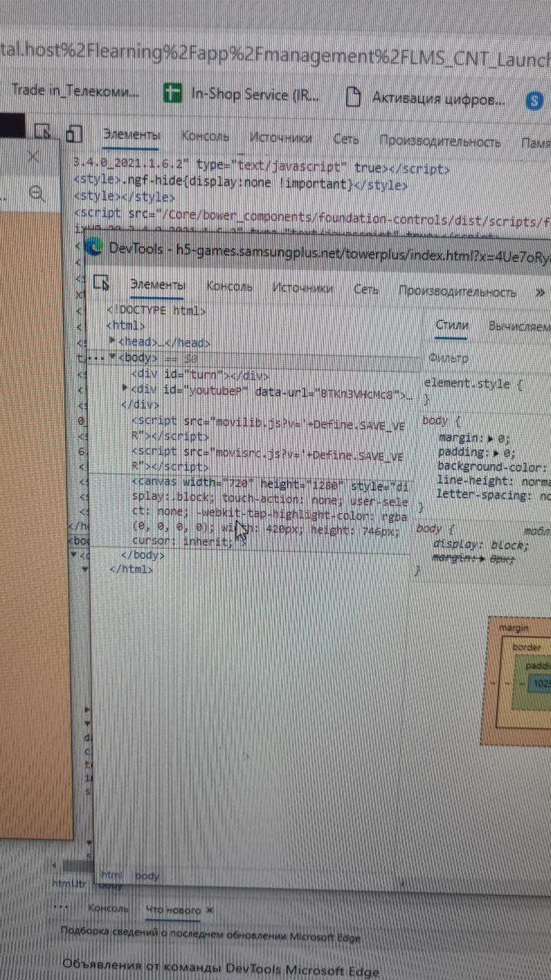Click the magnifier zoom icon on left pane
The image size is (551, 980).
(x=36, y=193)
